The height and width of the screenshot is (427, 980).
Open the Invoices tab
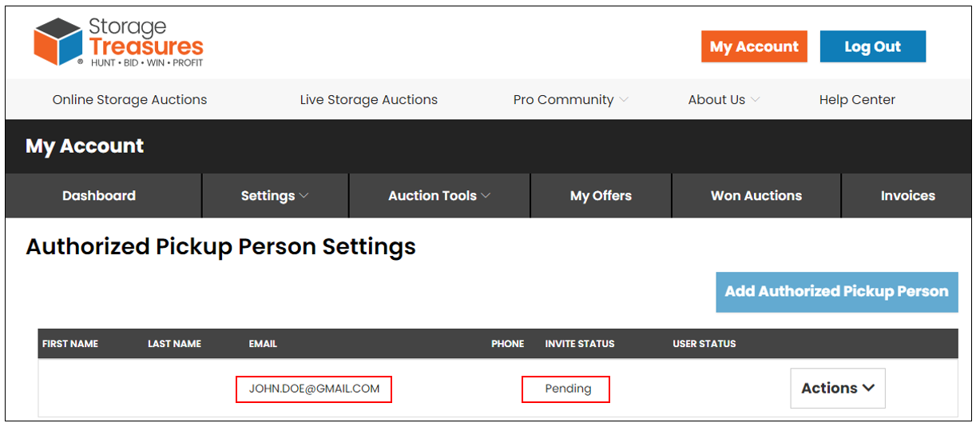(x=907, y=196)
